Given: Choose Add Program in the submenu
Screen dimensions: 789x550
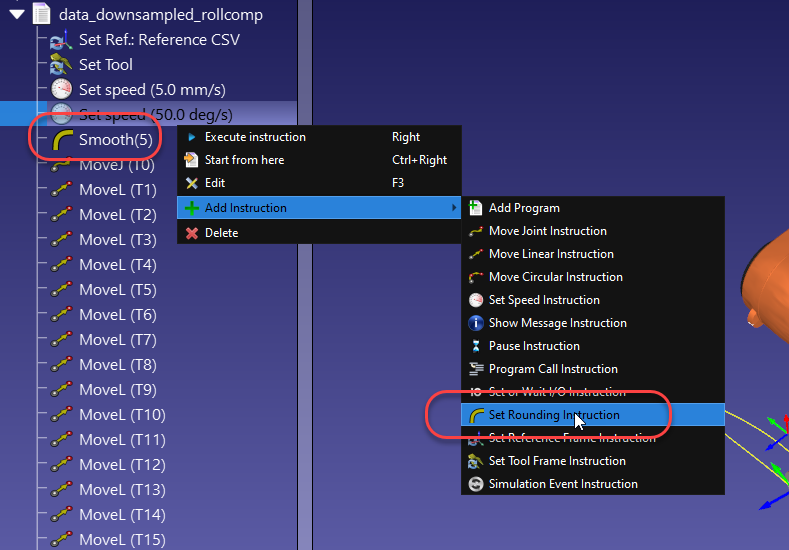Looking at the screenshot, I should pyautogui.click(x=593, y=208).
